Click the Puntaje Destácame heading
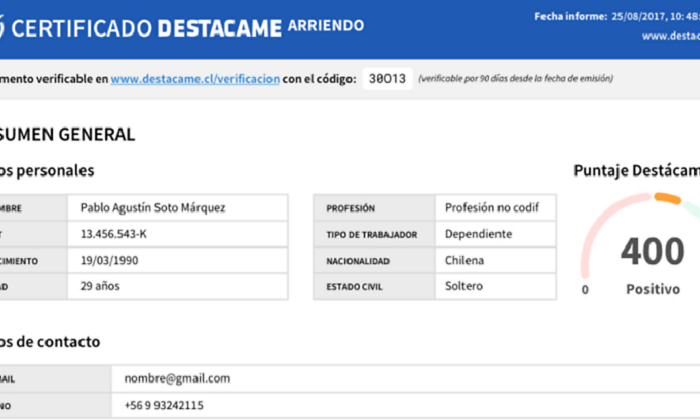This screenshot has height=420, width=700. (637, 170)
